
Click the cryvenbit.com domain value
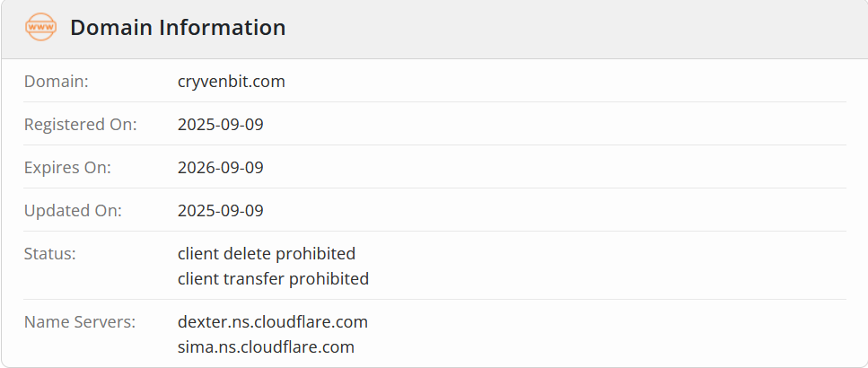[x=232, y=82]
